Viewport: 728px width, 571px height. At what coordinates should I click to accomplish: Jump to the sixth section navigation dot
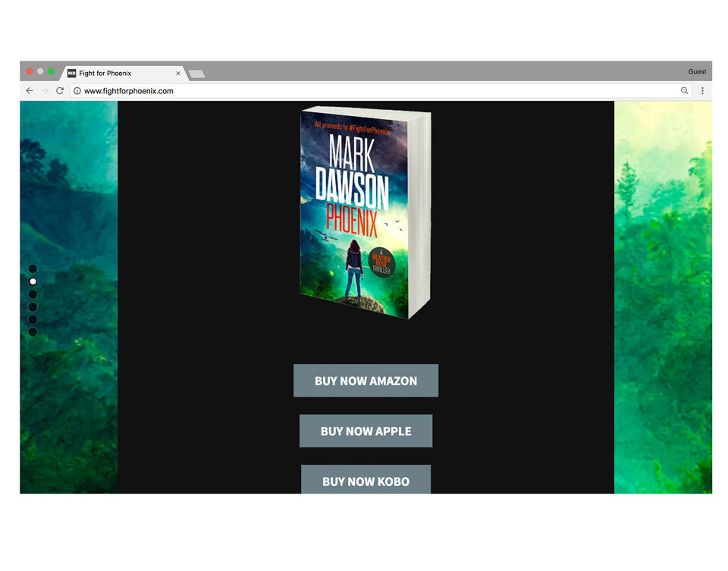33,332
